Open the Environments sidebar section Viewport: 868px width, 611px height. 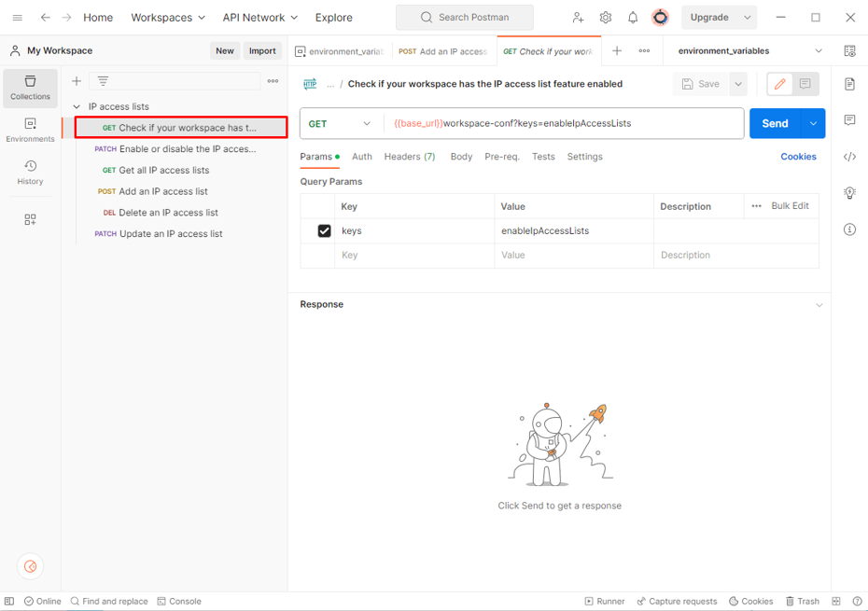click(30, 131)
